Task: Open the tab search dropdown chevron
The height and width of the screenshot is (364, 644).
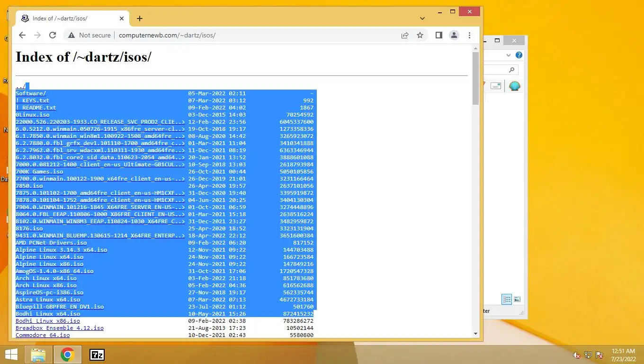Action: click(422, 18)
